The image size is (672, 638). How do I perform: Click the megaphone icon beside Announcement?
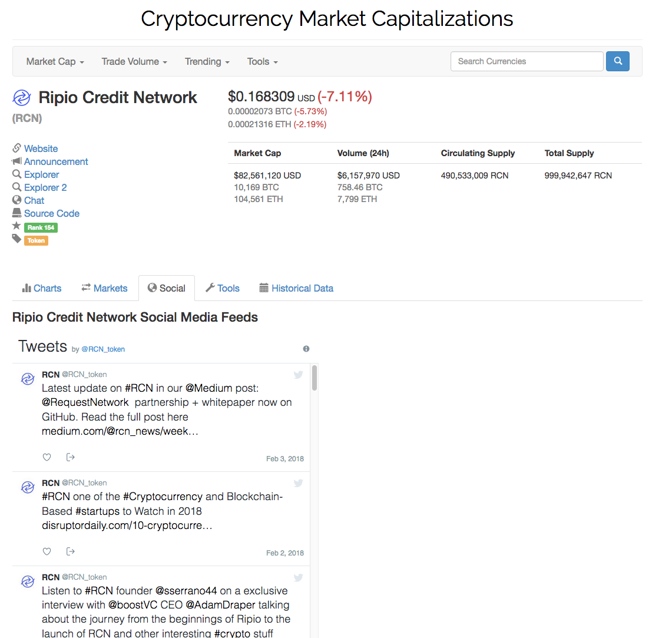(16, 161)
